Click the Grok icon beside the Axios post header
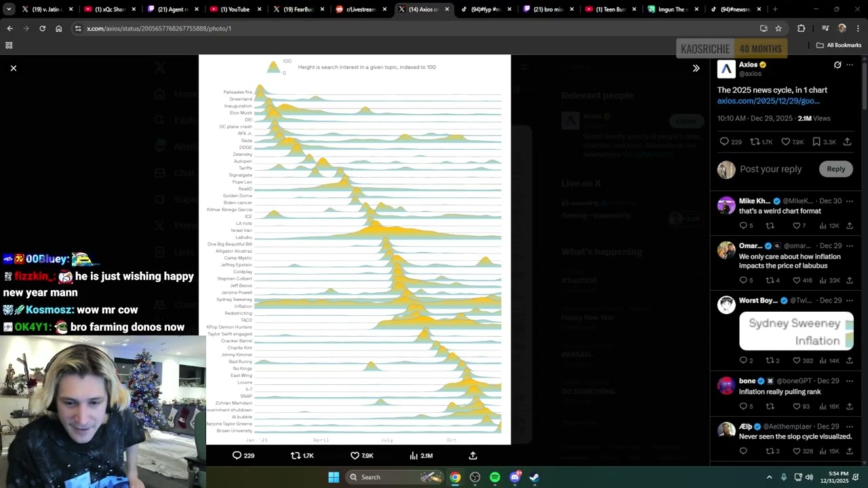This screenshot has width=868, height=488. pos(837,65)
